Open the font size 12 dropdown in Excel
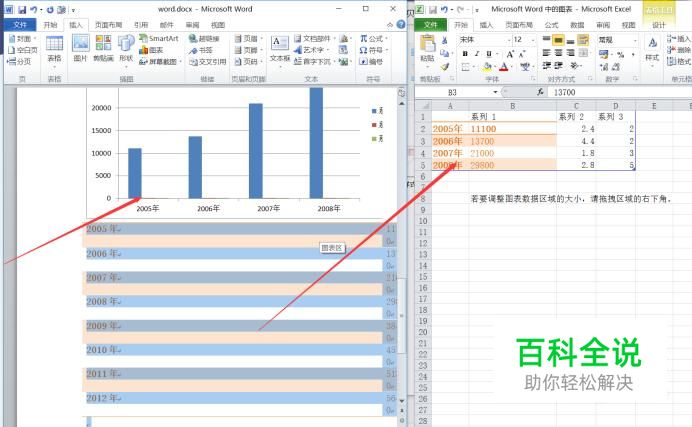This screenshot has height=427, width=692. pyautogui.click(x=534, y=40)
